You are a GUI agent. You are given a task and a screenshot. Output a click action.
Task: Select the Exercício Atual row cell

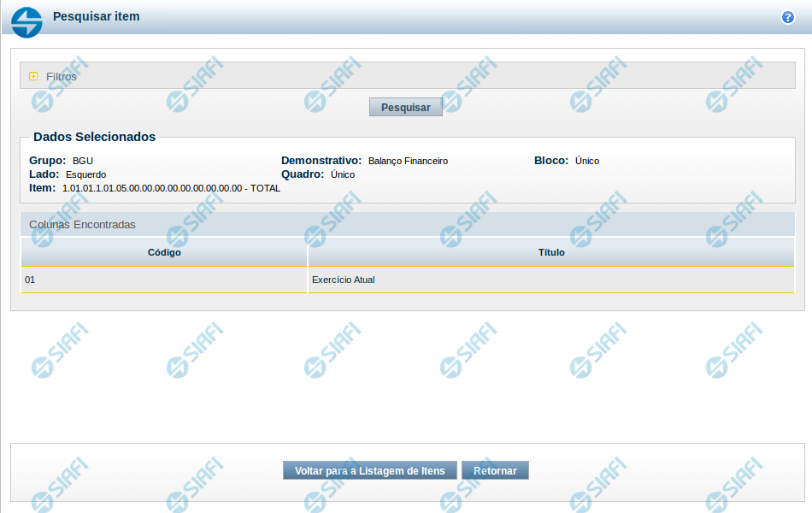(344, 280)
